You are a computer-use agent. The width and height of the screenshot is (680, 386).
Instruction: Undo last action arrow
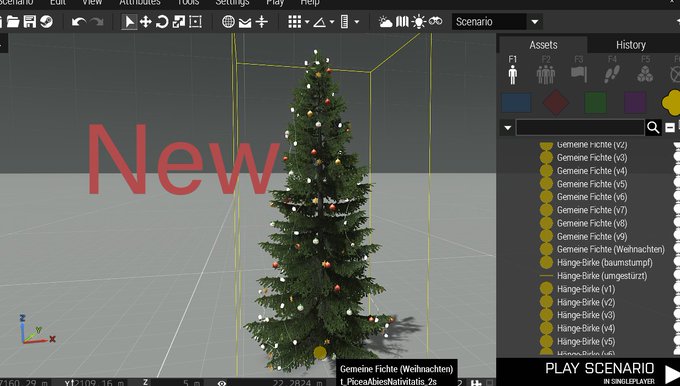point(78,22)
